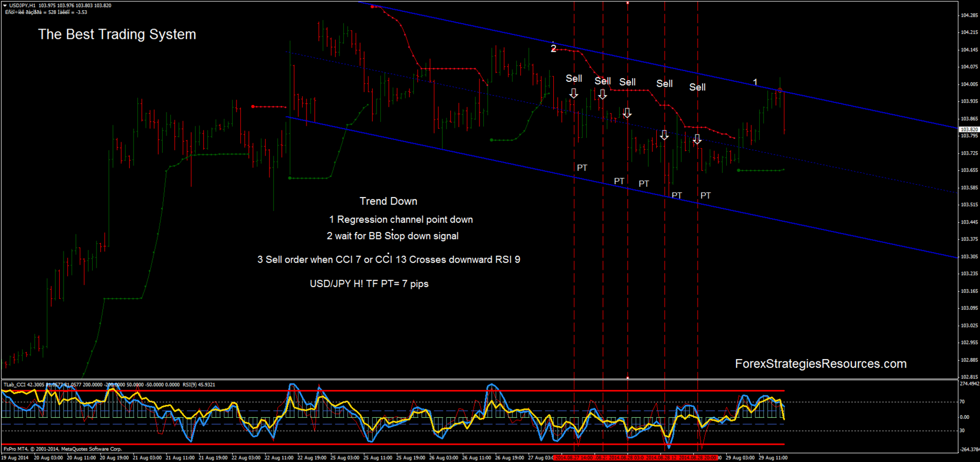Click '1 Regression channel point down' label
This screenshot has width=980, height=462.
tap(401, 220)
